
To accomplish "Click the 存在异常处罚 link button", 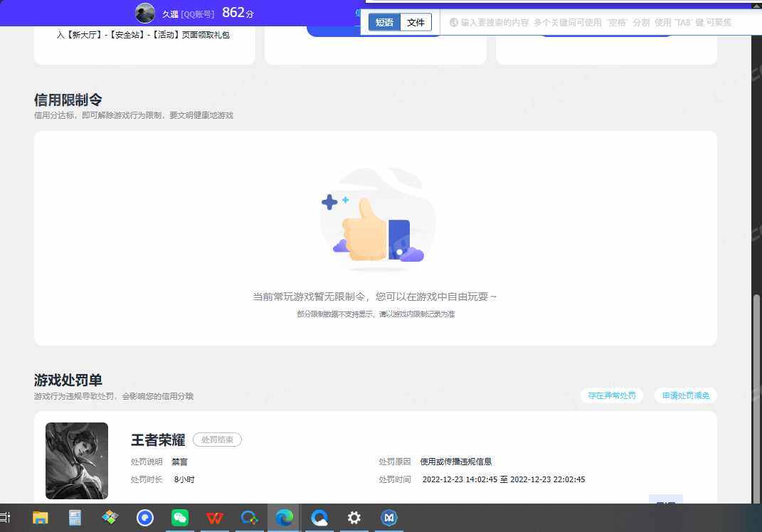I will click(x=612, y=395).
